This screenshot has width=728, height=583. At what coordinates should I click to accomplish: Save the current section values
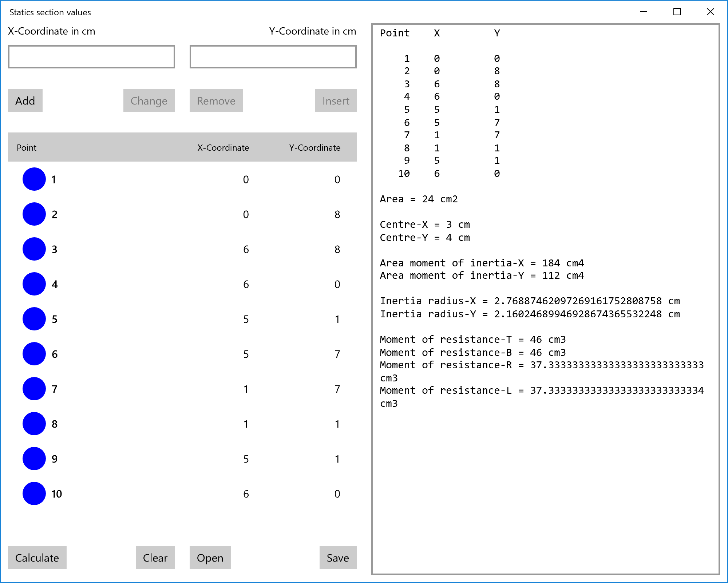338,558
